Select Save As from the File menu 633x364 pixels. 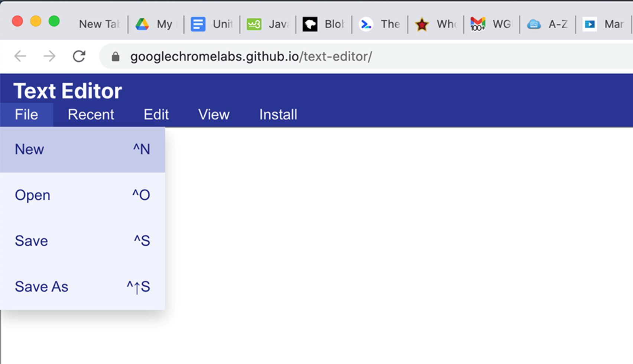[x=82, y=287]
